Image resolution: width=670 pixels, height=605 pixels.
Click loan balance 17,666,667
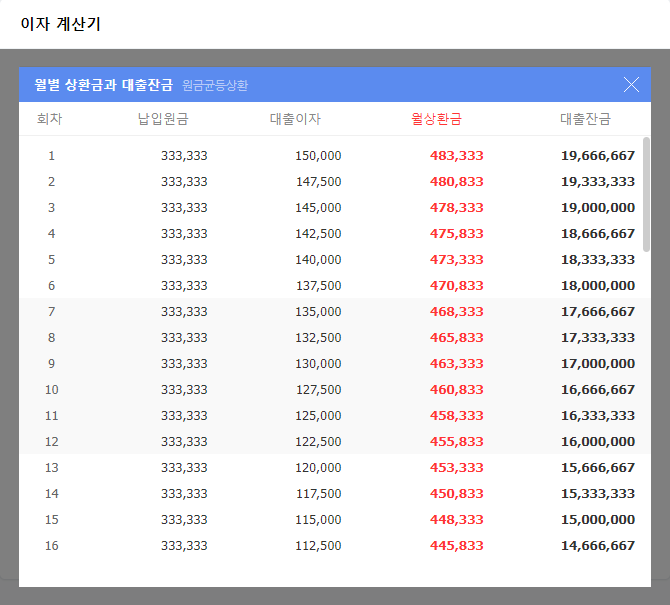(598, 312)
